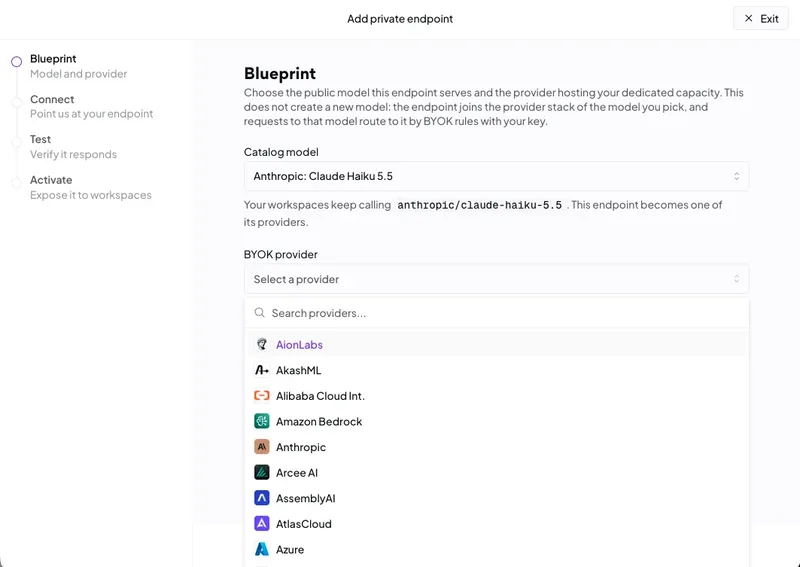Click the X icon in Exit button
800x567 pixels.
pyautogui.click(x=748, y=18)
